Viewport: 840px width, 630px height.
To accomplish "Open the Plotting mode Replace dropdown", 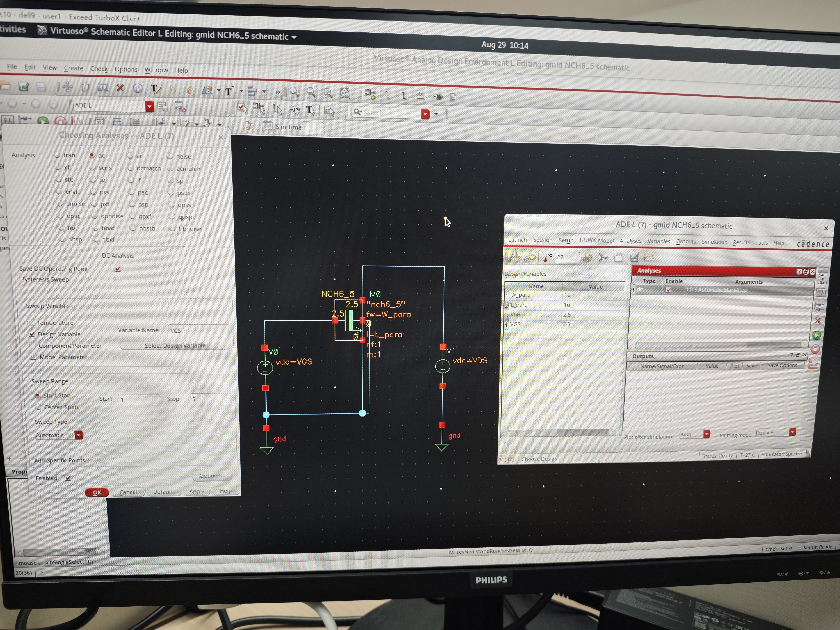I will coord(792,432).
